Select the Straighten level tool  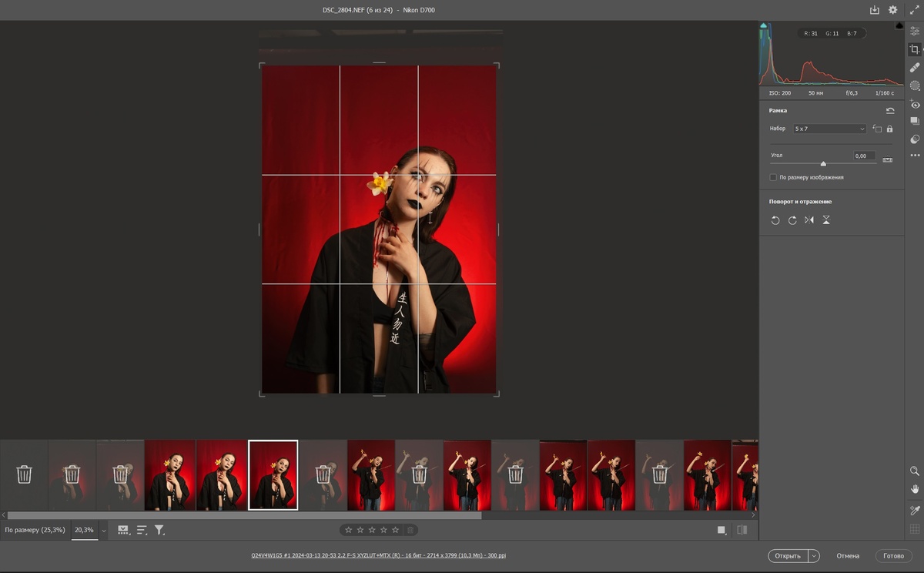888,159
